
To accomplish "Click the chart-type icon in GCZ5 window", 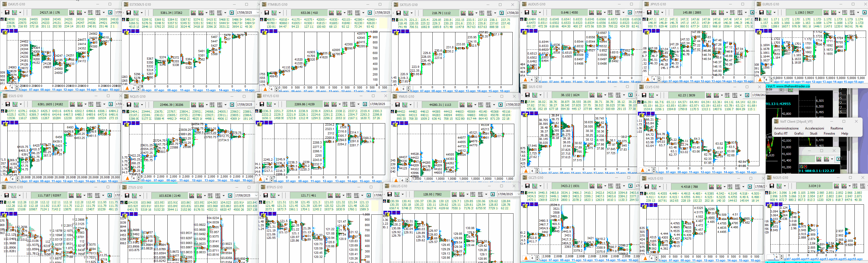I will 535,186.
